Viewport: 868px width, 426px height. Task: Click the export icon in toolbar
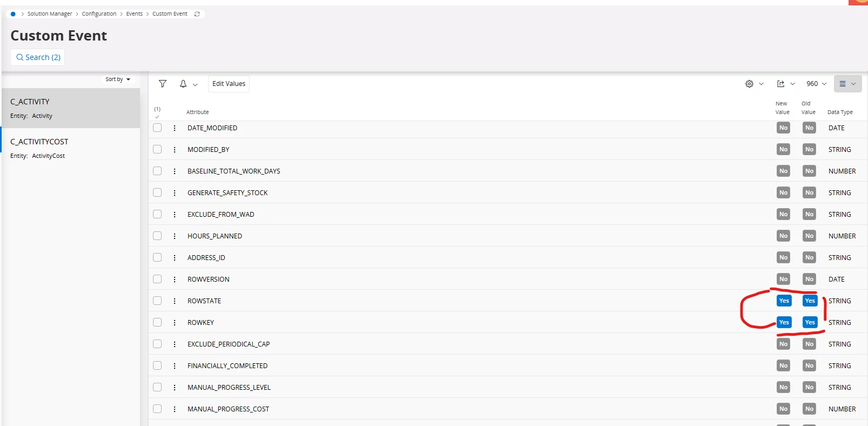pos(780,84)
